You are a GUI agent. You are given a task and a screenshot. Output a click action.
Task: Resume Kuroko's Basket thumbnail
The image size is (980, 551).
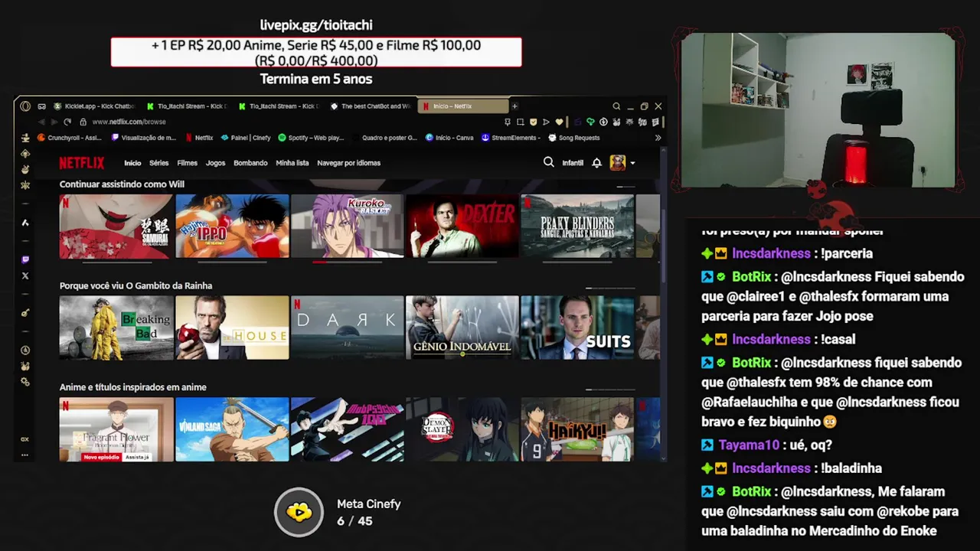click(347, 227)
